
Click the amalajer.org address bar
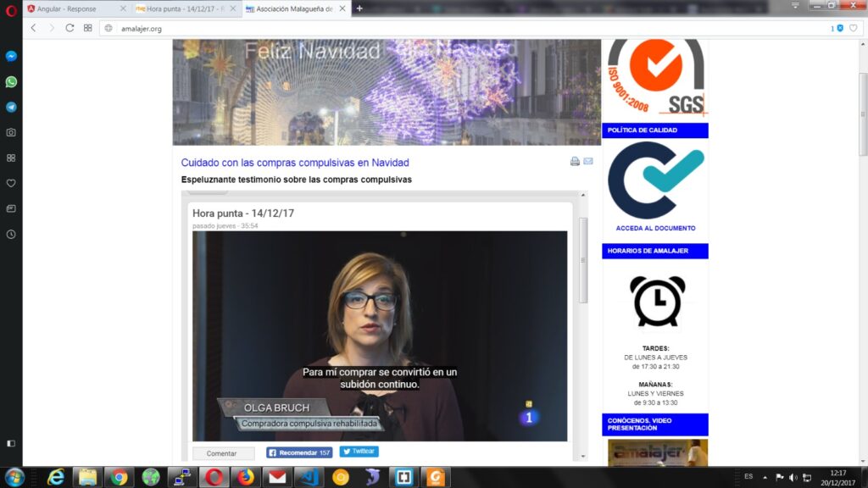pyautogui.click(x=424, y=28)
